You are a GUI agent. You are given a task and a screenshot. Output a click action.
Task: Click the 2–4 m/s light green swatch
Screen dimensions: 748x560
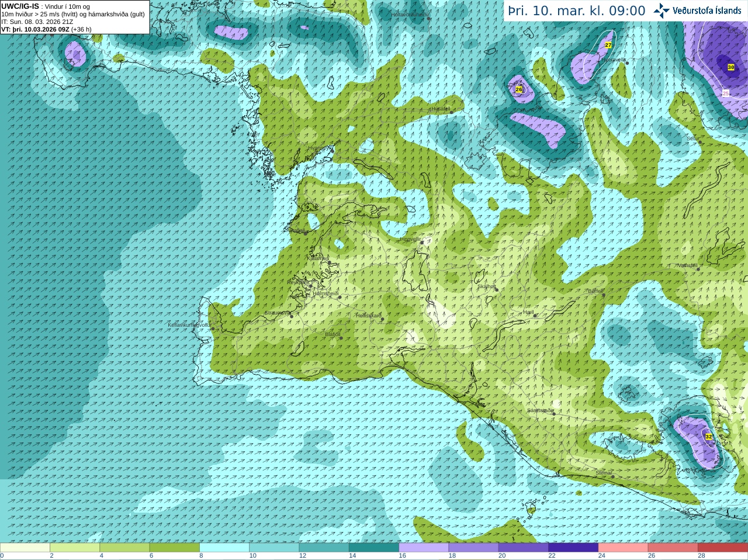pos(75,548)
